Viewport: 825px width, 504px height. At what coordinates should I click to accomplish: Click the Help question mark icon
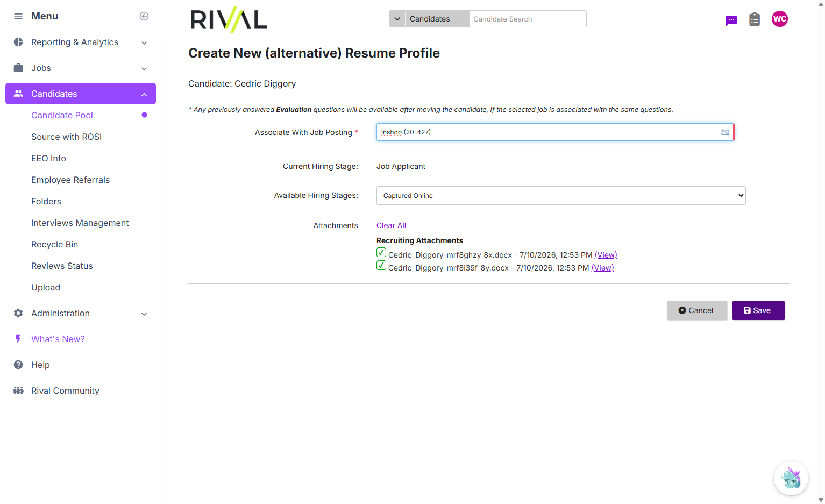pyautogui.click(x=18, y=365)
